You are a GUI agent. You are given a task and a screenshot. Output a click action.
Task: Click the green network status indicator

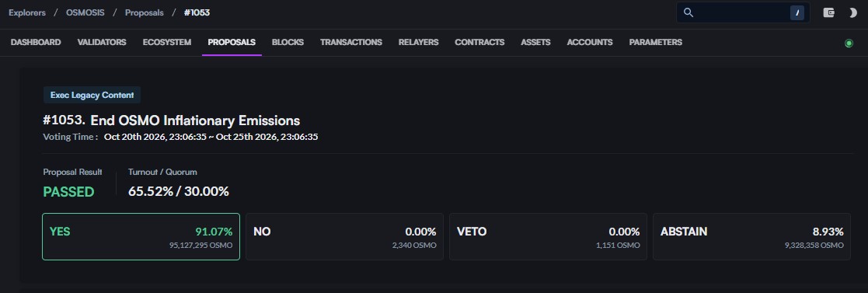[x=849, y=44]
